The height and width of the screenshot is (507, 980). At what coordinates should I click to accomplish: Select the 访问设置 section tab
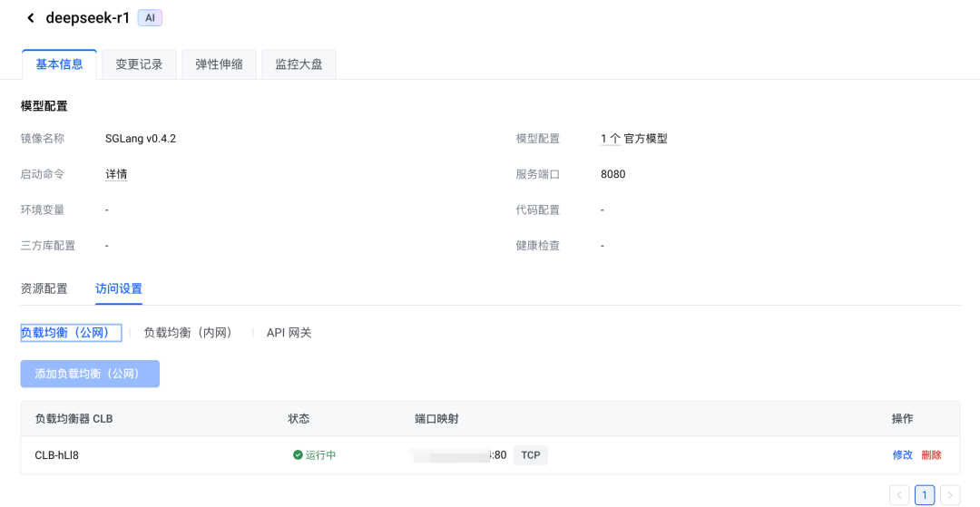[119, 288]
